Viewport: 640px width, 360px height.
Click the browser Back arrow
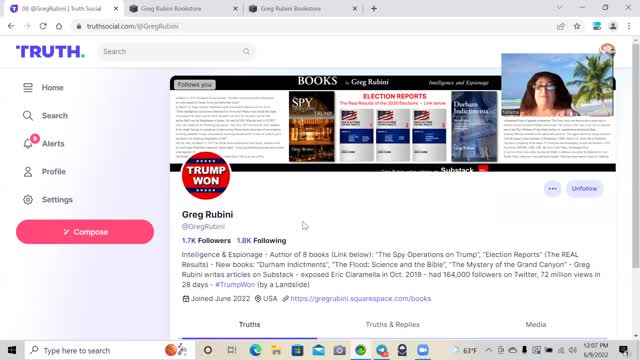11,26
